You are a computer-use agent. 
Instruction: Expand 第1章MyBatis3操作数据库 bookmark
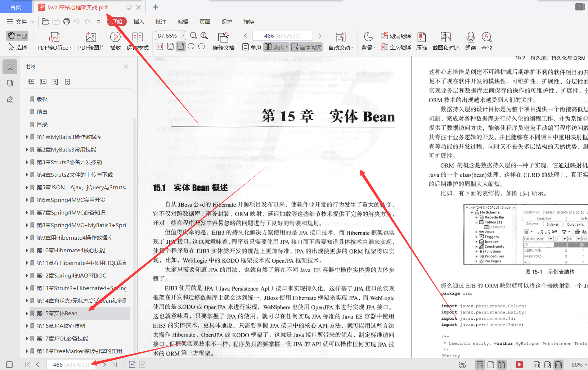(27, 137)
